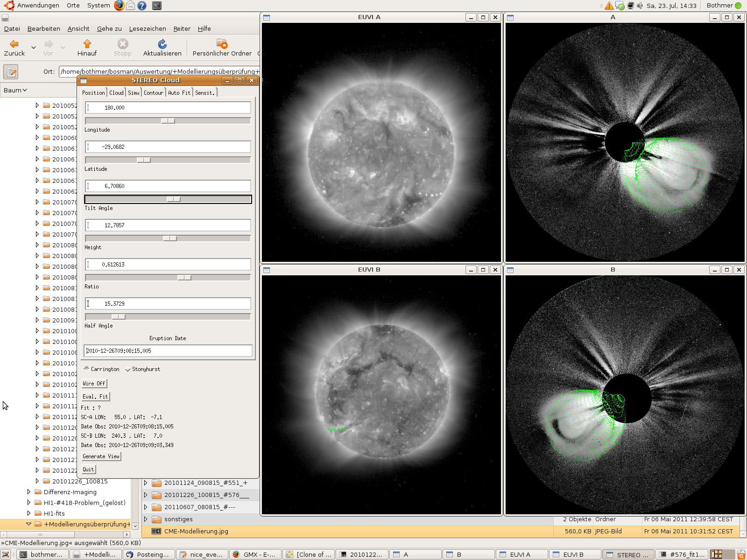The image size is (747, 560).
Task: Launch the terminal icon in top panel
Action: click(x=157, y=6)
